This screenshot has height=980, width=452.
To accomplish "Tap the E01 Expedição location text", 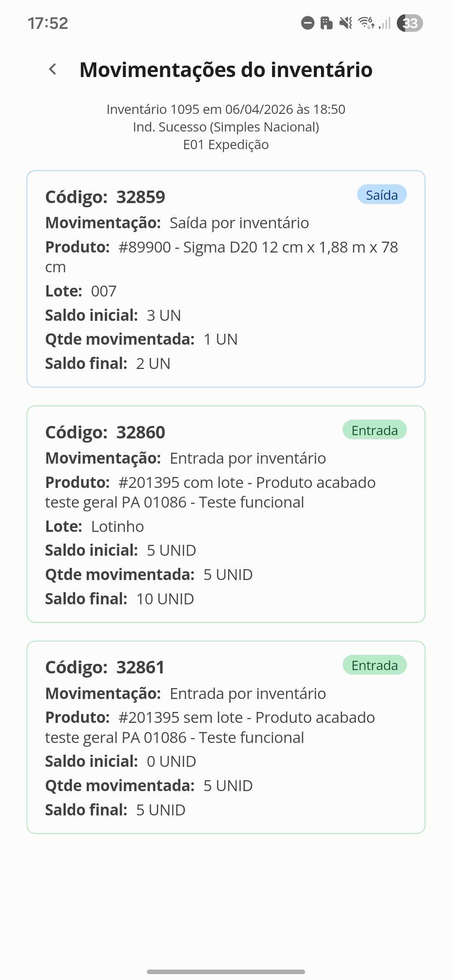I will 226,144.
